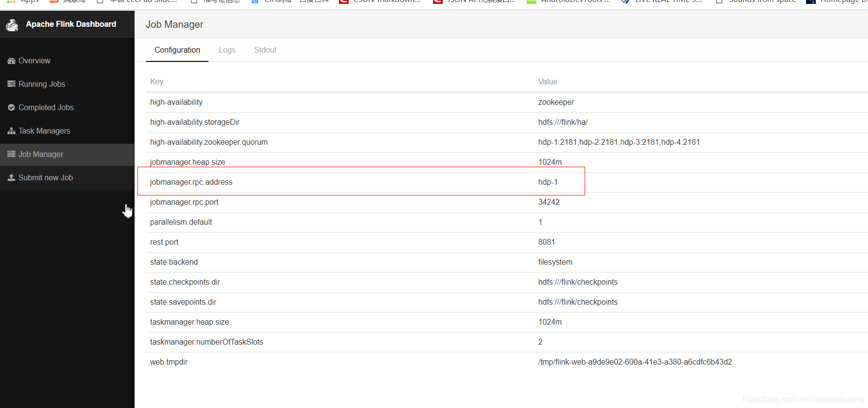
Task: Click taskmanager.numberOfTaskSlots key
Action: pyautogui.click(x=207, y=342)
